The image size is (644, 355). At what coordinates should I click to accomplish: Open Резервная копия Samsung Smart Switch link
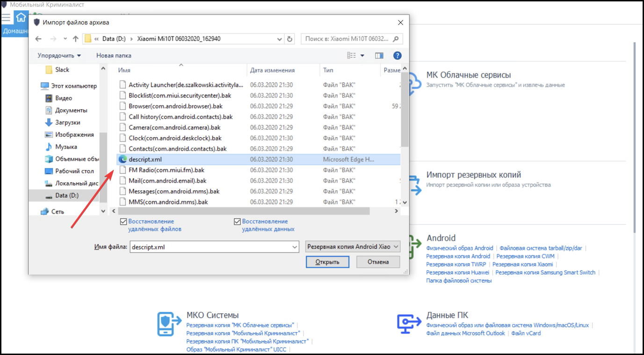tap(545, 273)
